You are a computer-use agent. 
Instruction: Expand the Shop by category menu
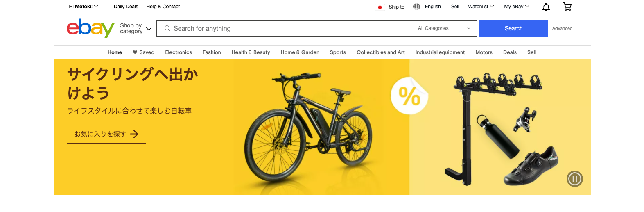(x=136, y=28)
